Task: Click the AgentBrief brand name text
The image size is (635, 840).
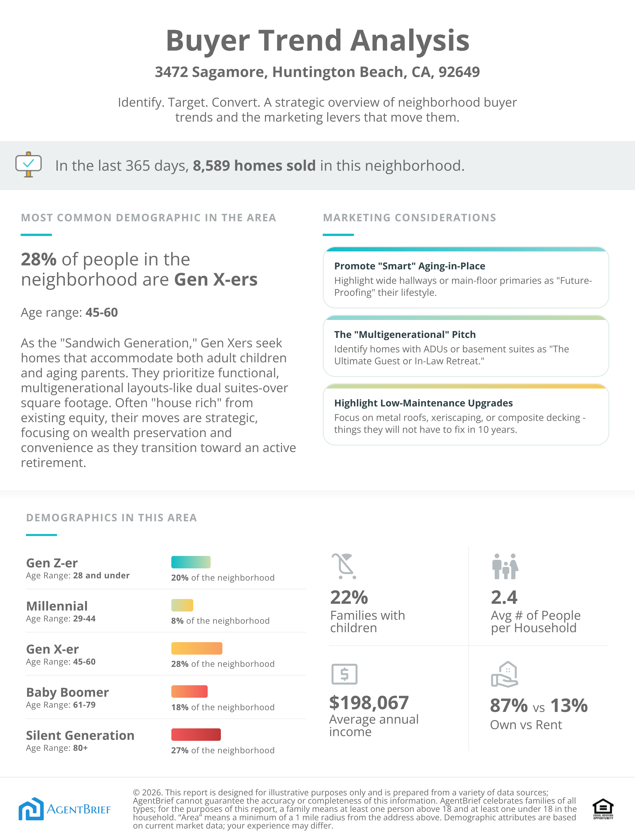Action: [79, 810]
